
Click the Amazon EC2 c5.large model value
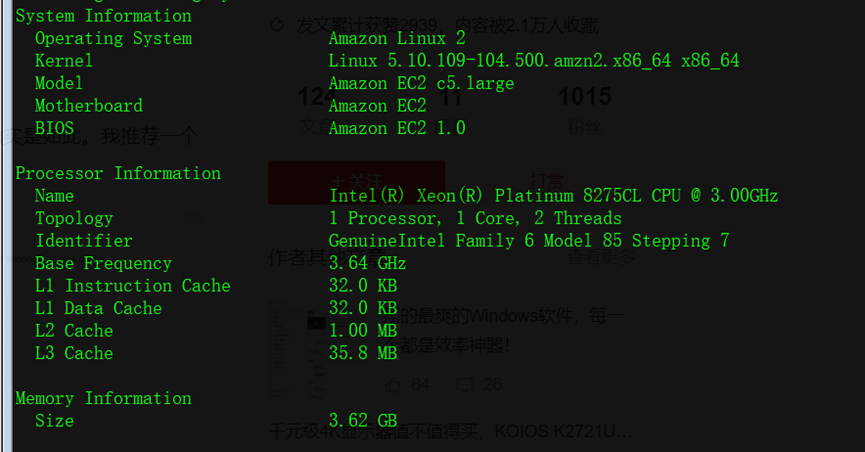coord(421,83)
